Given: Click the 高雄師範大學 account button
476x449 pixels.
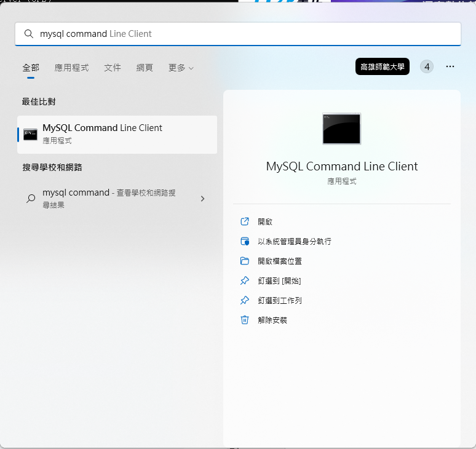Looking at the screenshot, I should (x=382, y=66).
